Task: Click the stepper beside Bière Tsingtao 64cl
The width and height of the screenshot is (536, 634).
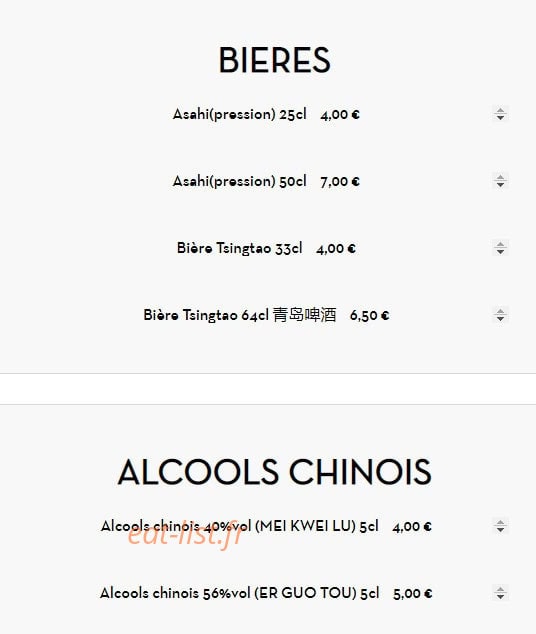Action: click(x=500, y=315)
